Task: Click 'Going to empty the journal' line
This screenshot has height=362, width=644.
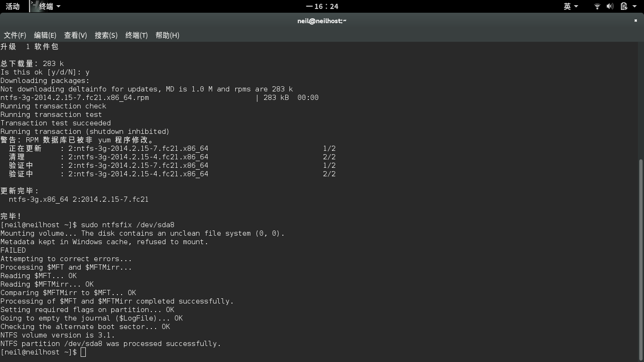Action: pos(91,318)
